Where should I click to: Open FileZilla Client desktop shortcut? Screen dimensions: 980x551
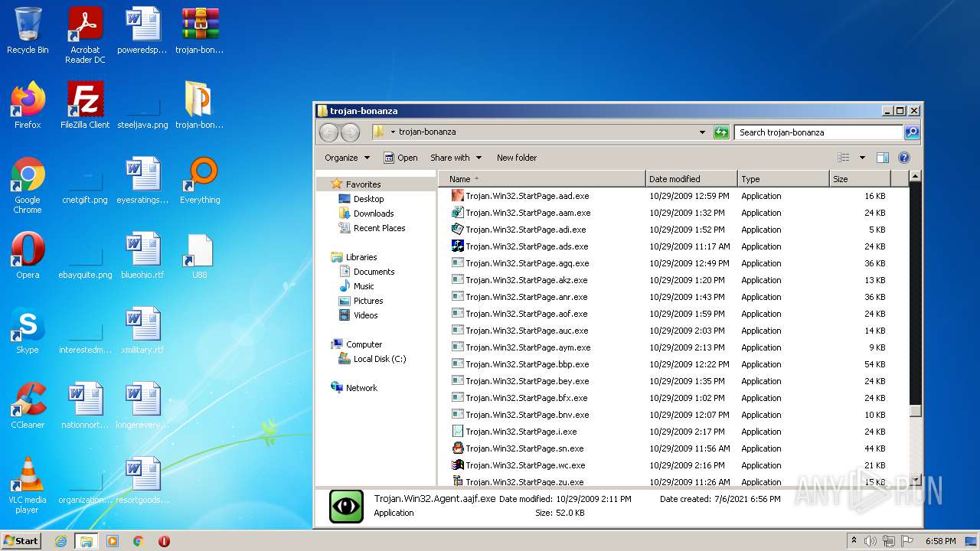click(x=85, y=106)
